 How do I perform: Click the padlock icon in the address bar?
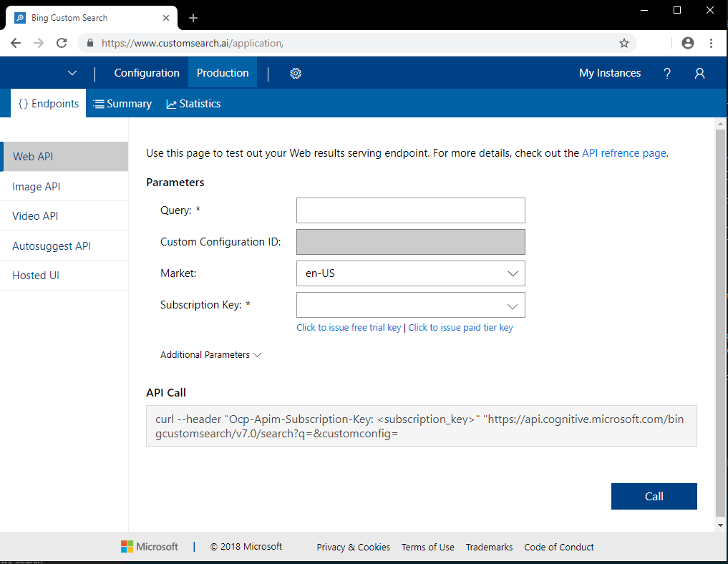(90, 43)
